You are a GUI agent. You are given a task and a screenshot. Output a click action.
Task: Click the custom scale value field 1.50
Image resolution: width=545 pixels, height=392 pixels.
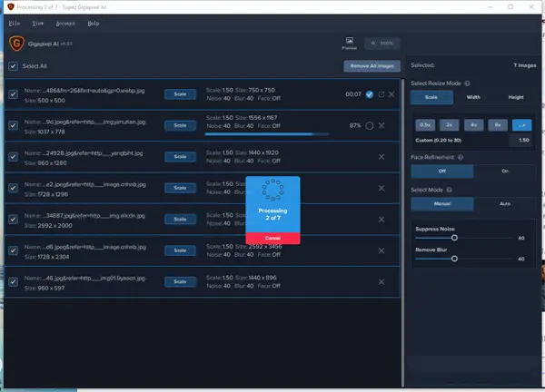(522, 141)
